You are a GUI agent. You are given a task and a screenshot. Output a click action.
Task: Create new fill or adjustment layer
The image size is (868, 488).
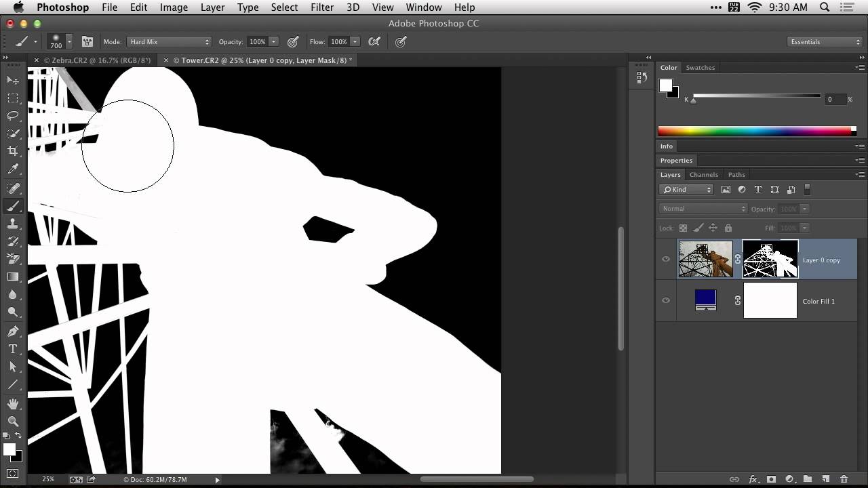(x=789, y=479)
